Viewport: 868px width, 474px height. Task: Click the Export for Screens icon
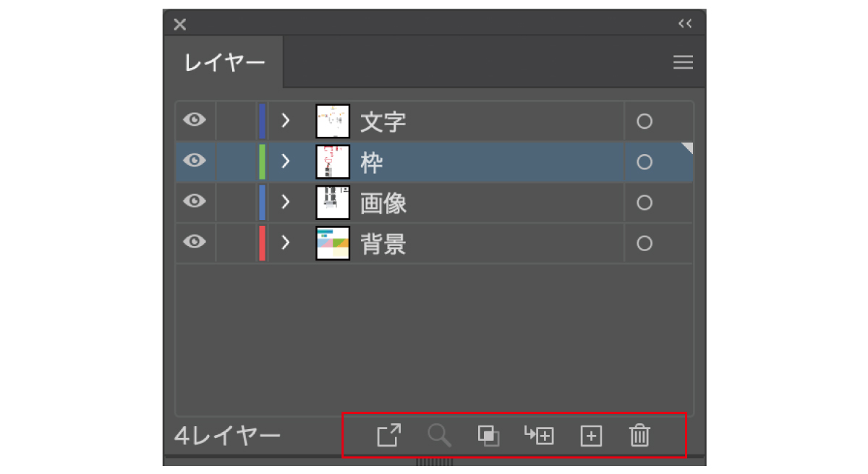tap(388, 436)
